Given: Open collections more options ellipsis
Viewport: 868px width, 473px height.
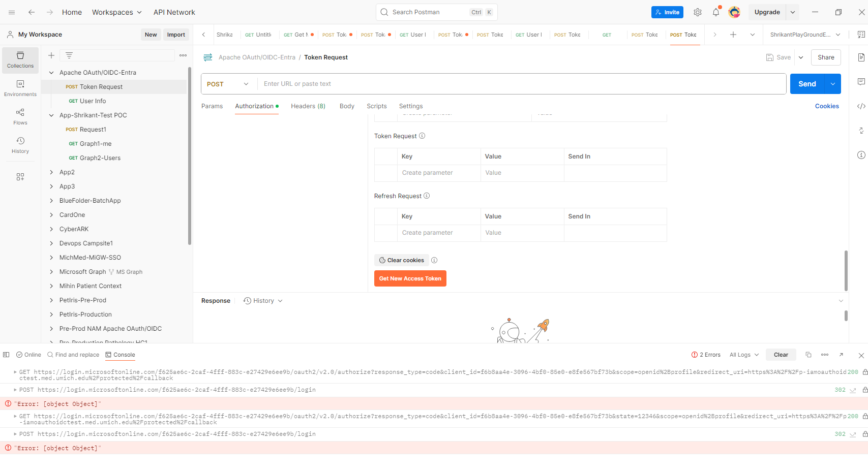Looking at the screenshot, I should 183,55.
